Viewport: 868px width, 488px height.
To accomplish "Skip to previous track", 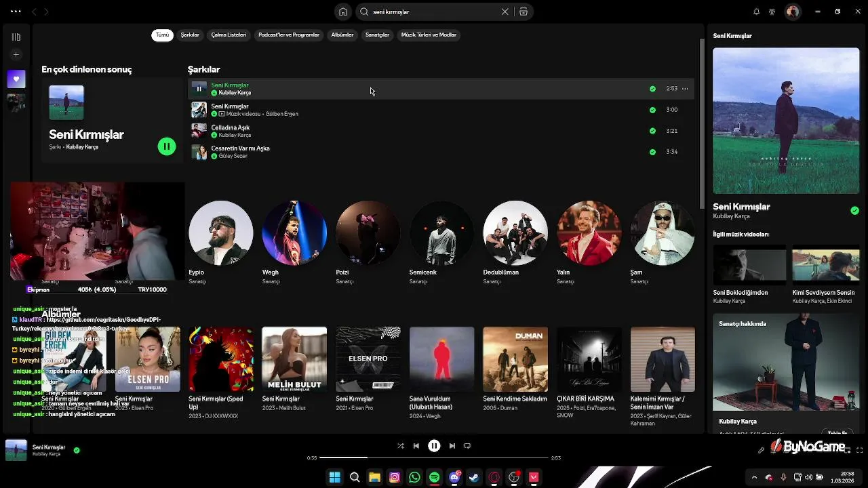I will coord(416,446).
